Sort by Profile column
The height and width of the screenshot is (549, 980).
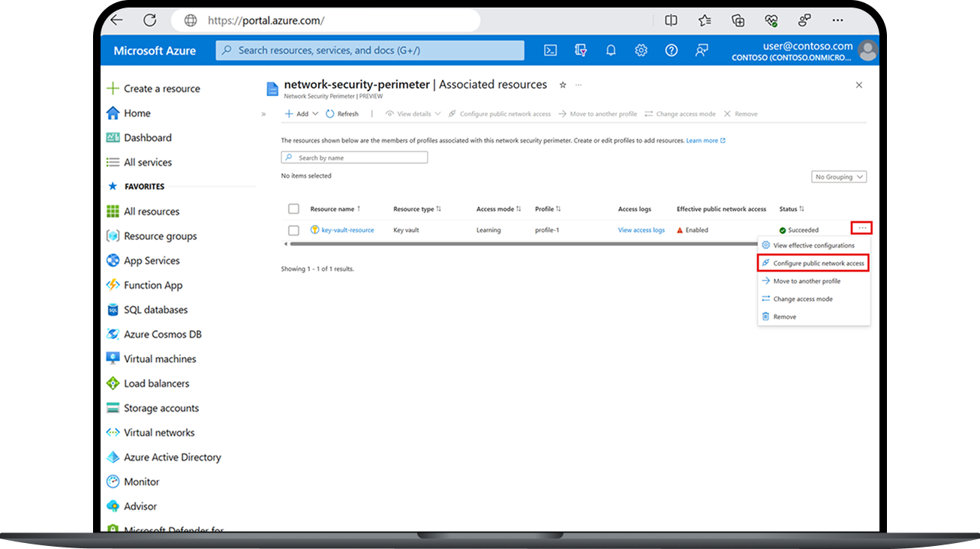click(x=548, y=209)
